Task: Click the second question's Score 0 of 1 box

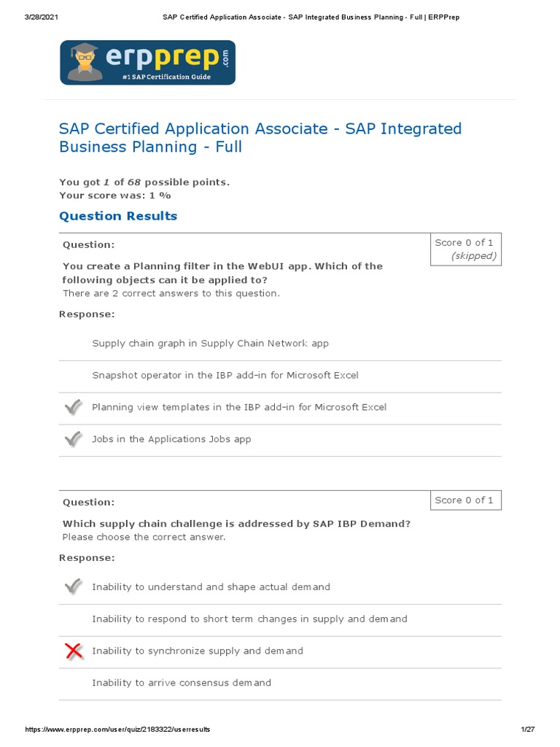Action: (465, 500)
